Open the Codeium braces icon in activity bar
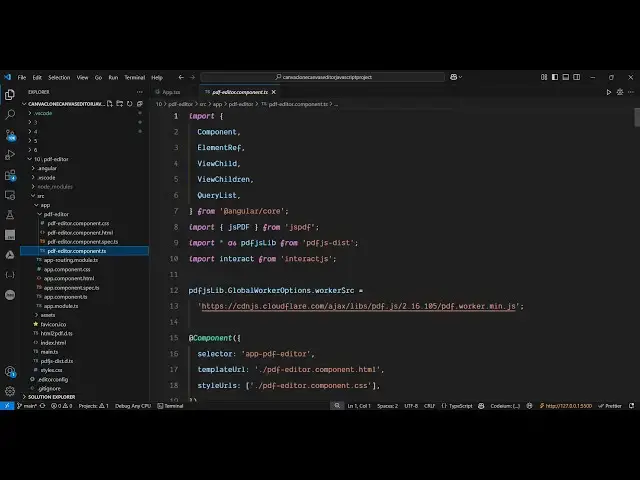This screenshot has height=480, width=640. (10, 275)
